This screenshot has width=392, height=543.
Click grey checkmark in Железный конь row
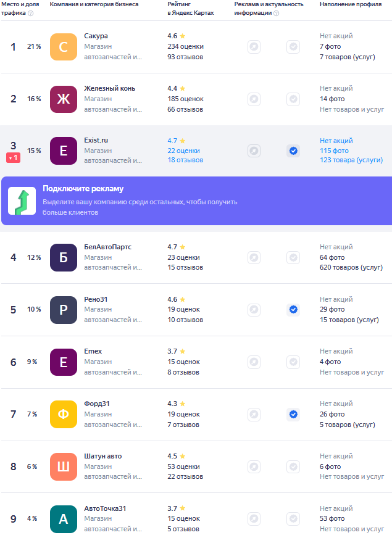(293, 99)
